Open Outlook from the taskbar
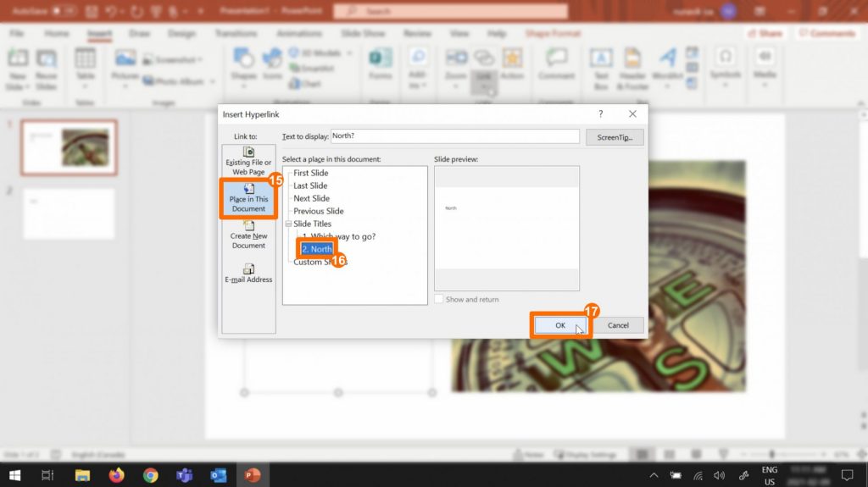This screenshot has width=868, height=487. coord(219,475)
